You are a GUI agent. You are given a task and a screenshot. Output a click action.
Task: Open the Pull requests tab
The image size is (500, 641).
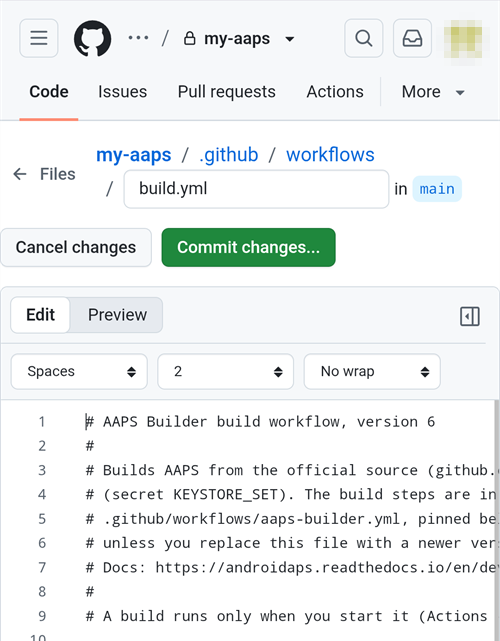226,92
